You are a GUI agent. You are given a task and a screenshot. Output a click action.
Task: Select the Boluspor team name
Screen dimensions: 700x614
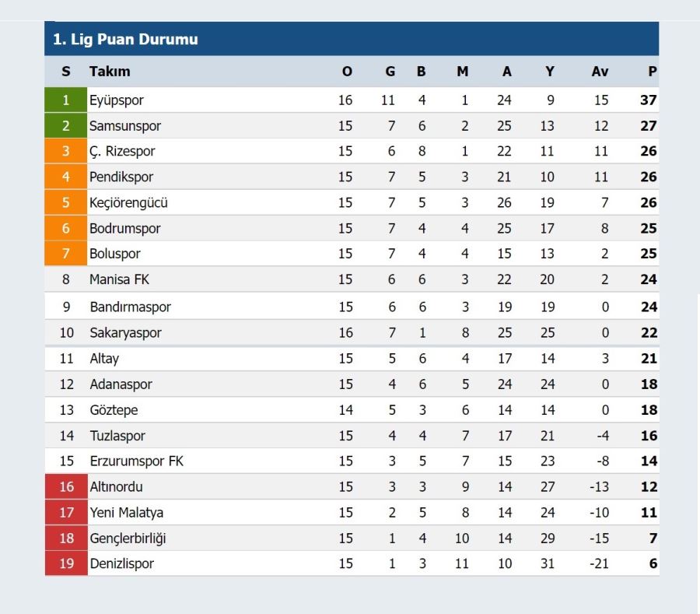click(x=115, y=254)
